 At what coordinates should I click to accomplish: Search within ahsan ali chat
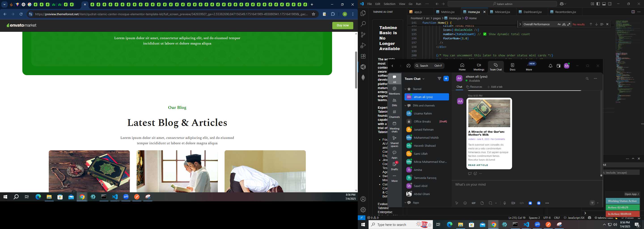point(587,78)
